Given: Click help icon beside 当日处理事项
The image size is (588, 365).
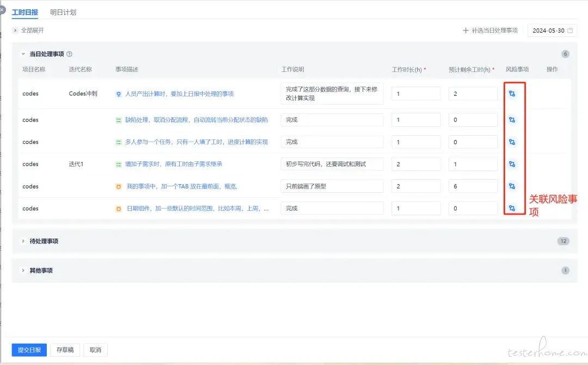Looking at the screenshot, I should click(69, 54).
